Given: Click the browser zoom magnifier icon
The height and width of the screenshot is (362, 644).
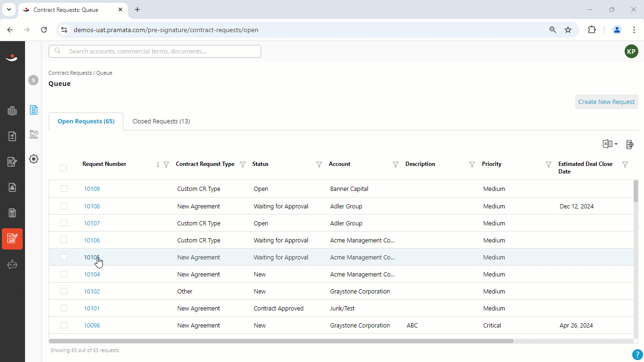Looking at the screenshot, I should tap(553, 30).
